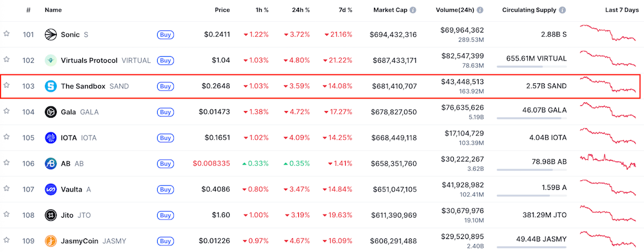Viewport: 644px width, 252px height.
Task: Click the IOTA coin logo icon
Action: point(50,138)
